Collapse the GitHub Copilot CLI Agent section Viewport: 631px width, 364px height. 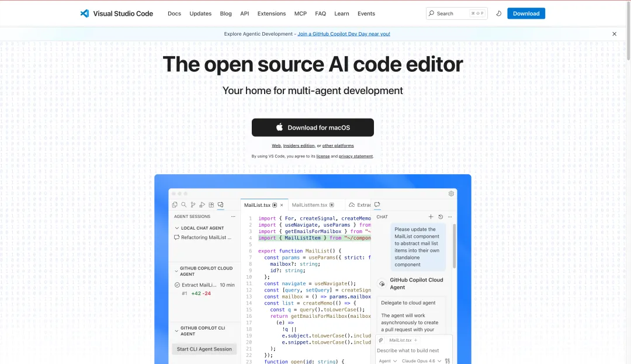pos(176,331)
